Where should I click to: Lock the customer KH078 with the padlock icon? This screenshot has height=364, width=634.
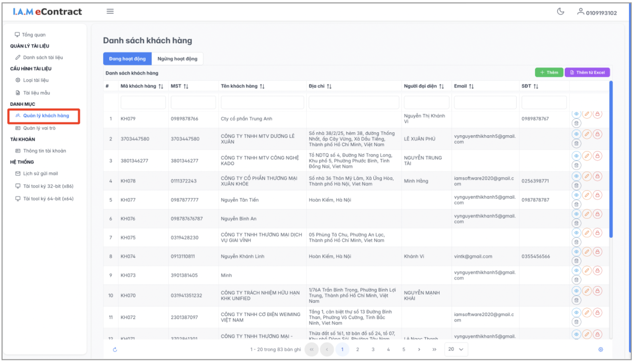tap(597, 176)
